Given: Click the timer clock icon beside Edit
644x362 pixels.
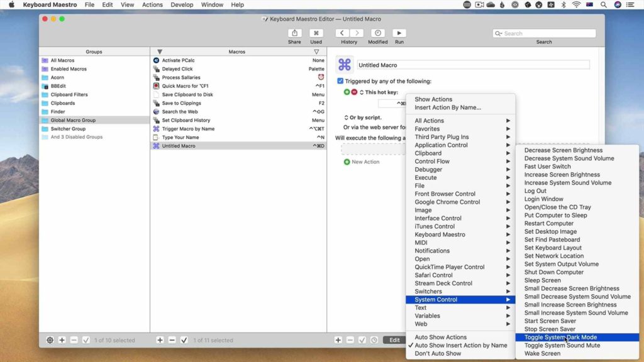Looking at the screenshot, I should (x=374, y=340).
